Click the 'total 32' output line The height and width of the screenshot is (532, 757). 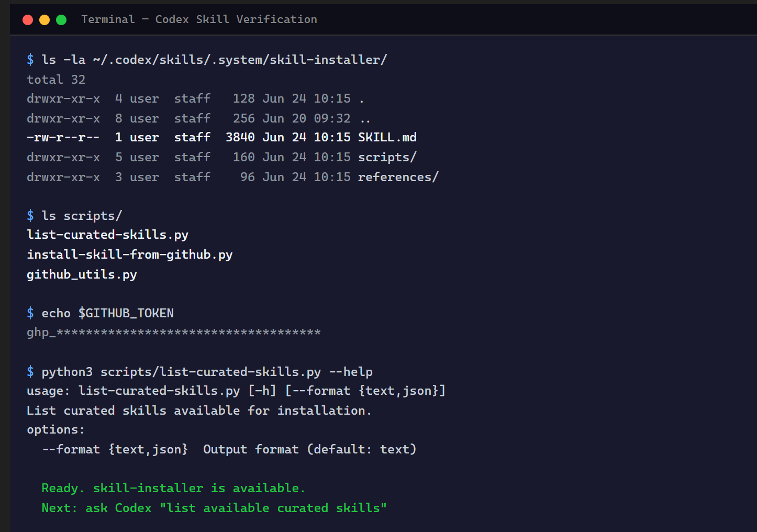(x=56, y=80)
